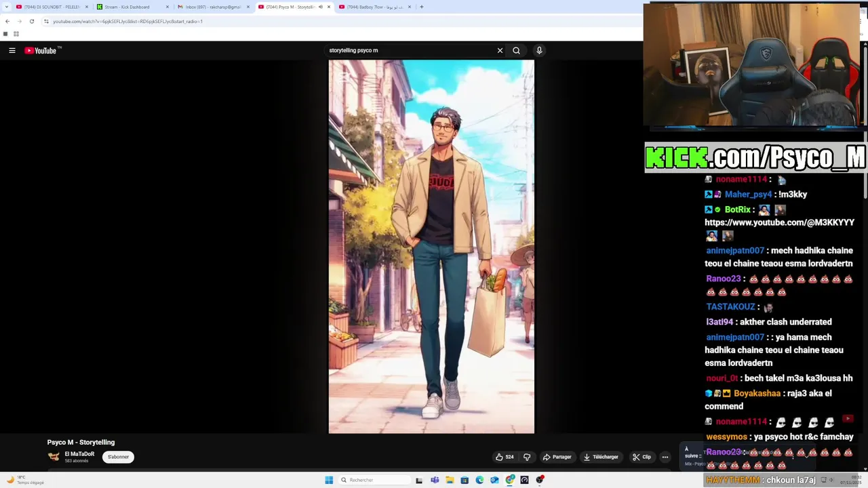868x488 pixels.
Task: Open the Windows Start menu
Action: 329,480
